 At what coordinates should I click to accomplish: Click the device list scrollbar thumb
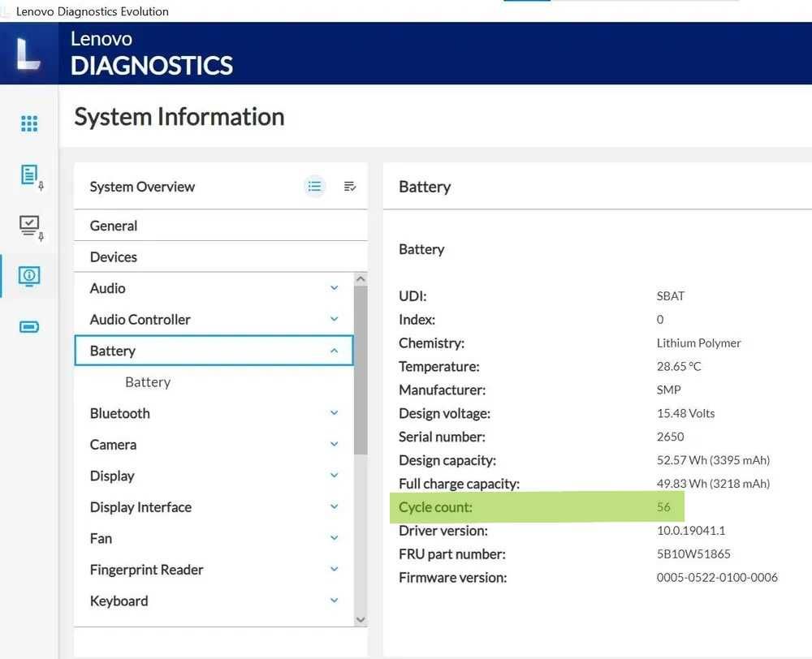pos(361,370)
